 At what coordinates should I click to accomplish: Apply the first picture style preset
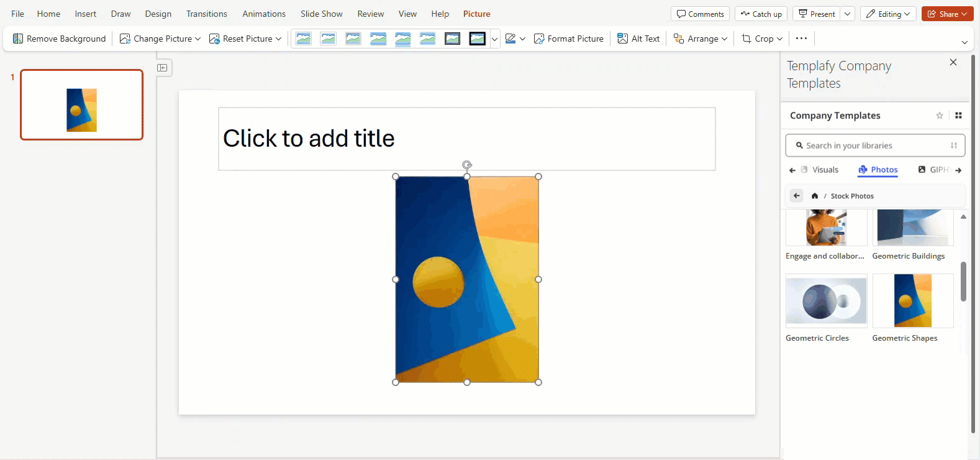pyautogui.click(x=304, y=39)
